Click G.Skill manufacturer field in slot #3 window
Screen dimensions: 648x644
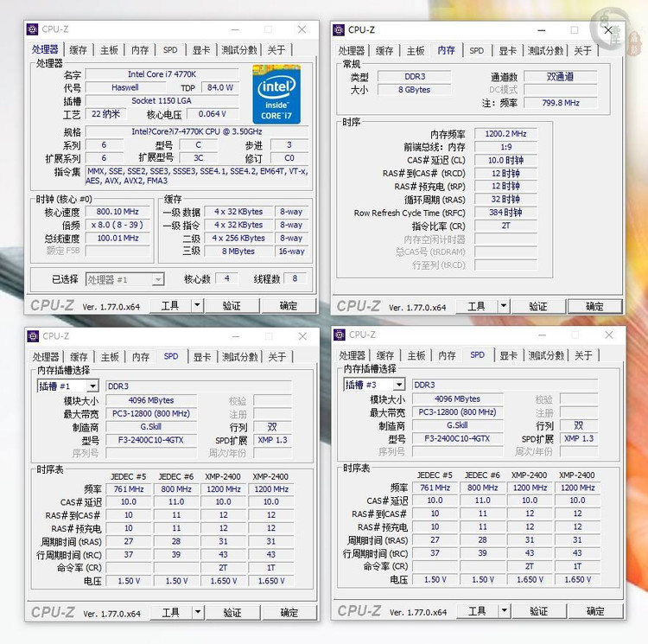click(457, 425)
